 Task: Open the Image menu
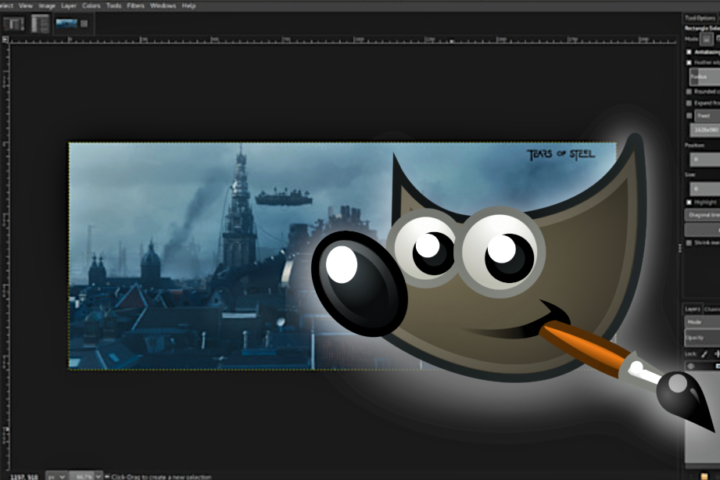pos(47,6)
